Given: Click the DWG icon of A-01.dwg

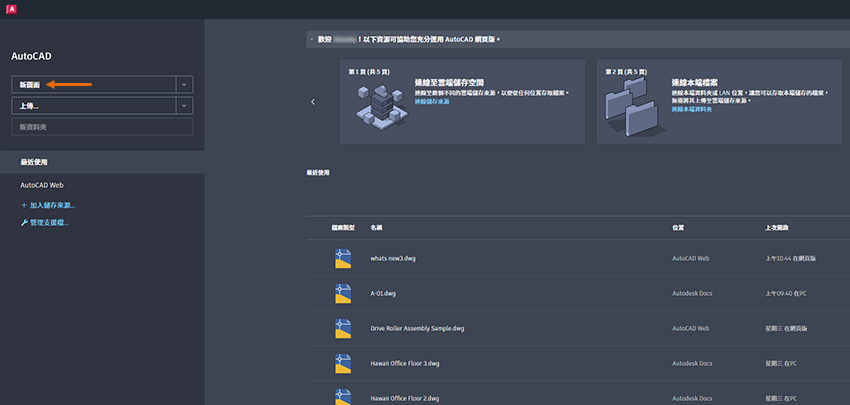Looking at the screenshot, I should (x=343, y=293).
